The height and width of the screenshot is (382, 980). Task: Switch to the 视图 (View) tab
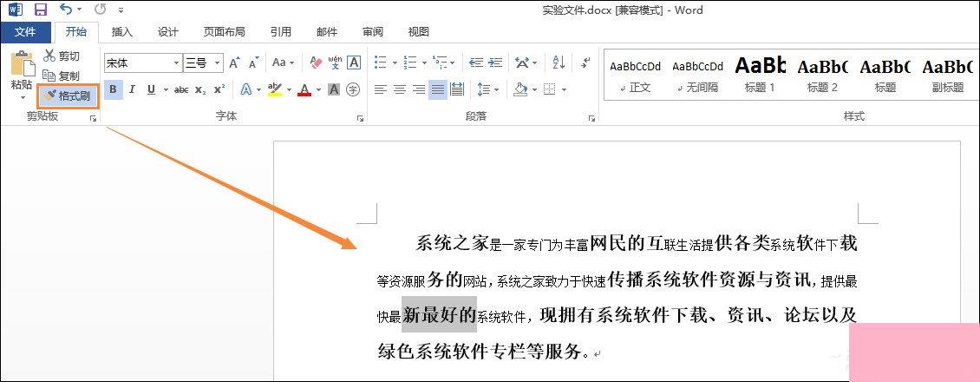point(419,32)
